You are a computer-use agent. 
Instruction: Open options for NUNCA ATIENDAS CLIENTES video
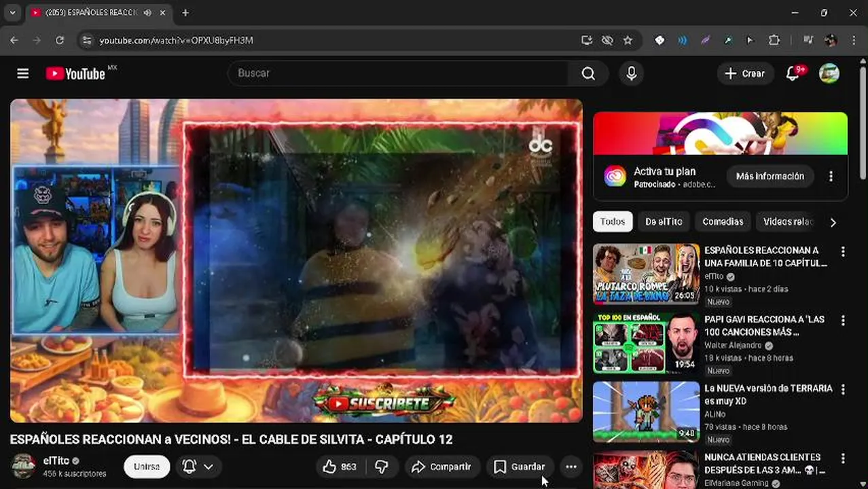843,458
